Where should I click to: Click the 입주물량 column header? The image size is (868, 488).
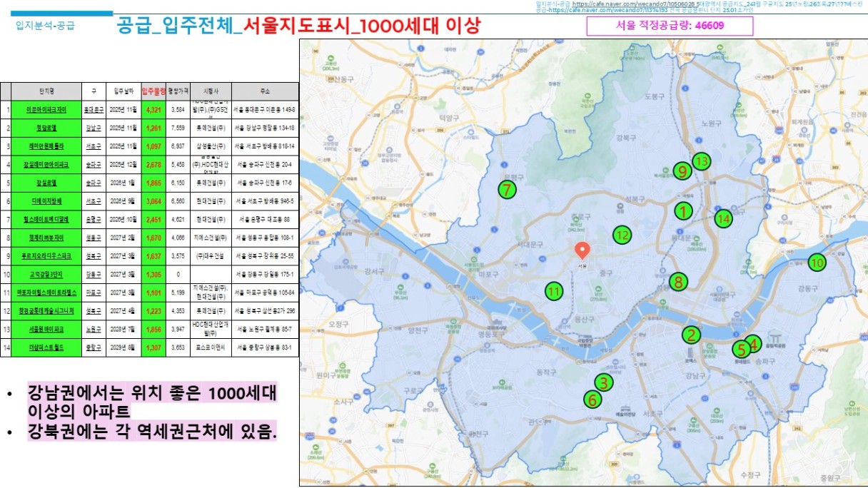[x=153, y=91]
